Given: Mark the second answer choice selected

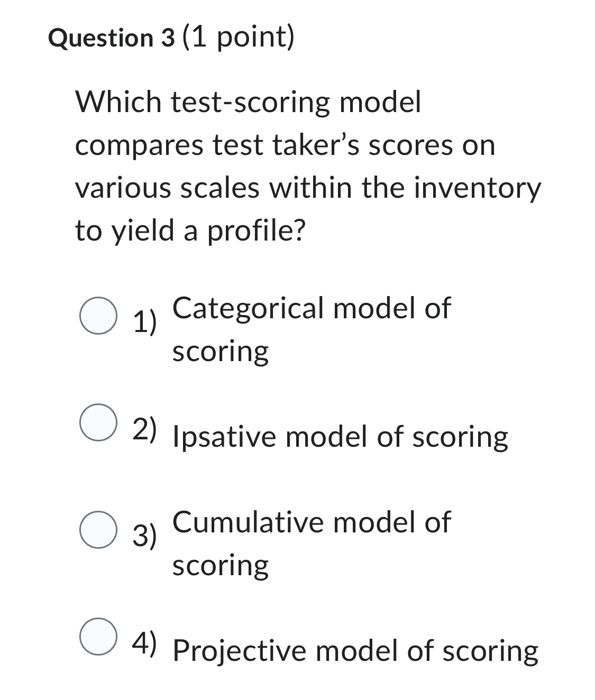Looking at the screenshot, I should click(99, 422).
